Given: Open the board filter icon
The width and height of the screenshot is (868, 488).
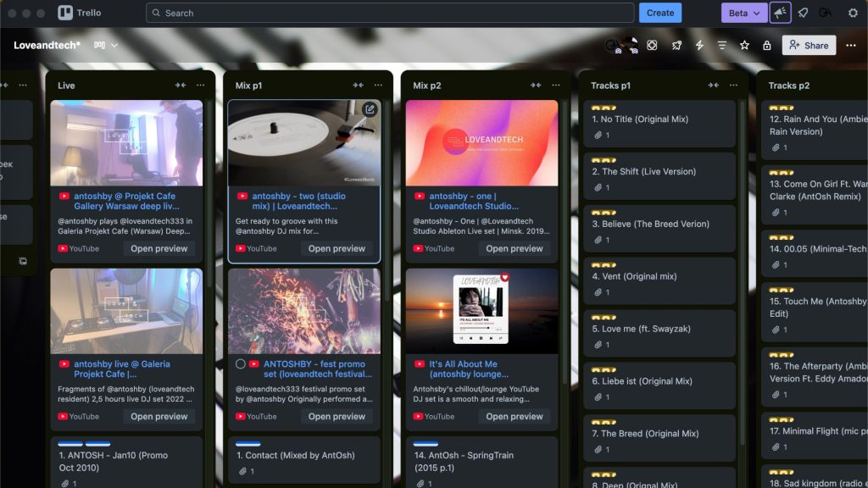Looking at the screenshot, I should tap(722, 45).
